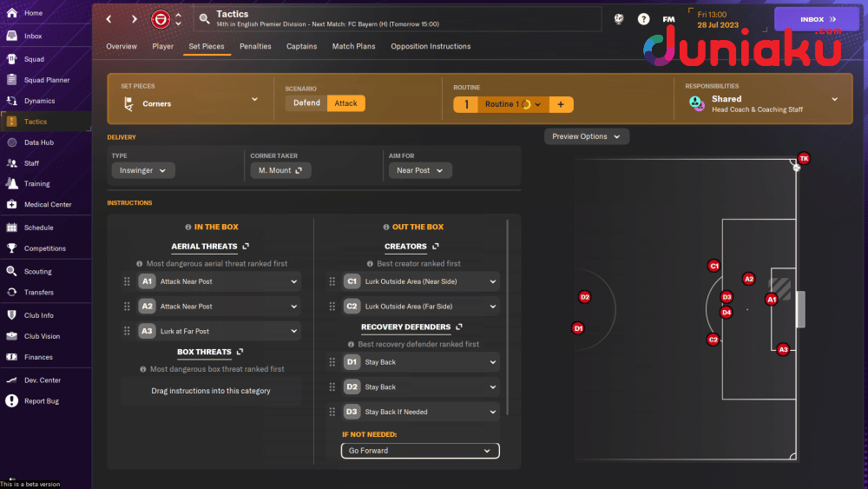Screen dimensions: 868x489
Task: Click the D1 row drag handle
Action: (x=332, y=362)
